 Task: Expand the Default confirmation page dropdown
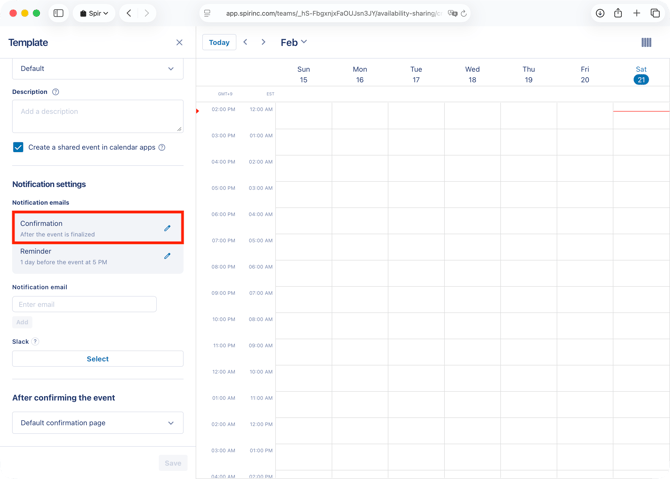point(97,423)
